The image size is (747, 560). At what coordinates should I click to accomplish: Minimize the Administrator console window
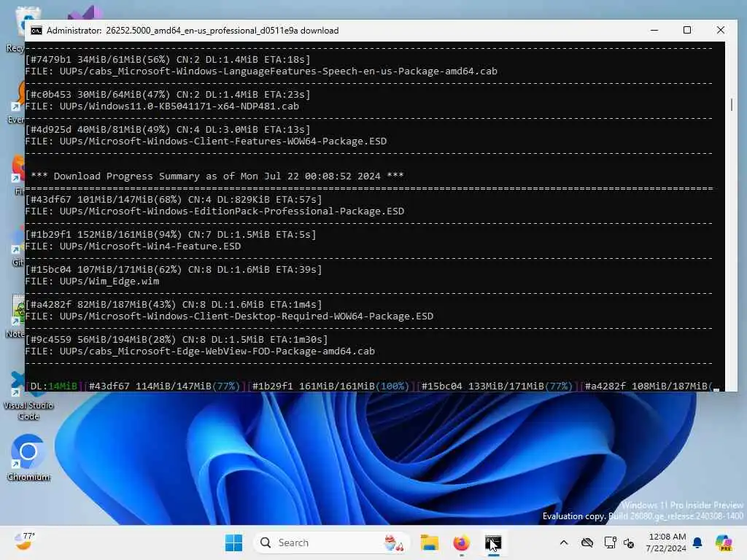(x=654, y=30)
